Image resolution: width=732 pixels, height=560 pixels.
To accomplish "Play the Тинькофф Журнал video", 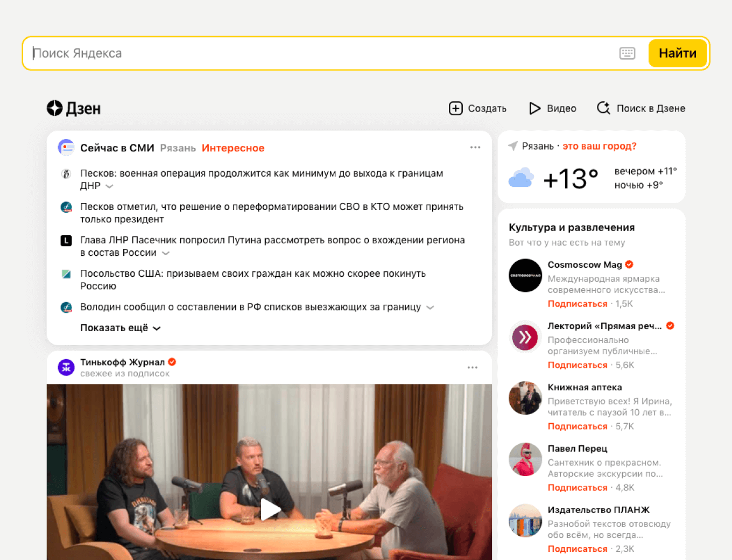I will pos(270,509).
